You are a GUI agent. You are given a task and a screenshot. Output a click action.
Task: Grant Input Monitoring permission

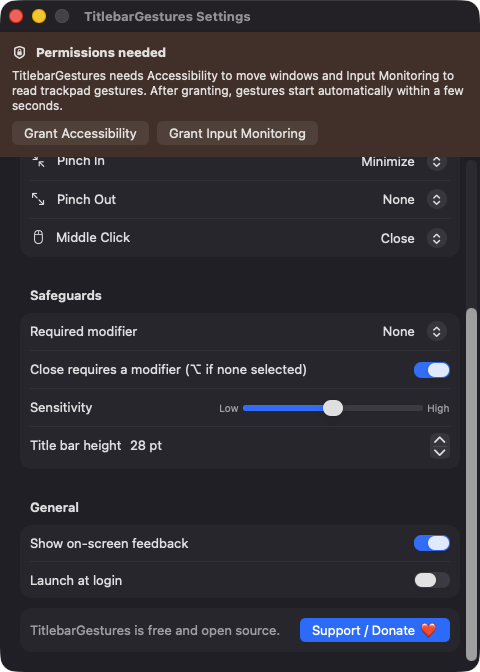[237, 133]
